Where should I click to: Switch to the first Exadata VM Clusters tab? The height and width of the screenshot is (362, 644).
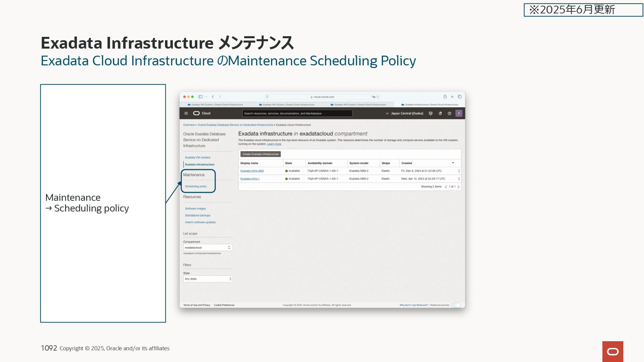tap(215, 105)
